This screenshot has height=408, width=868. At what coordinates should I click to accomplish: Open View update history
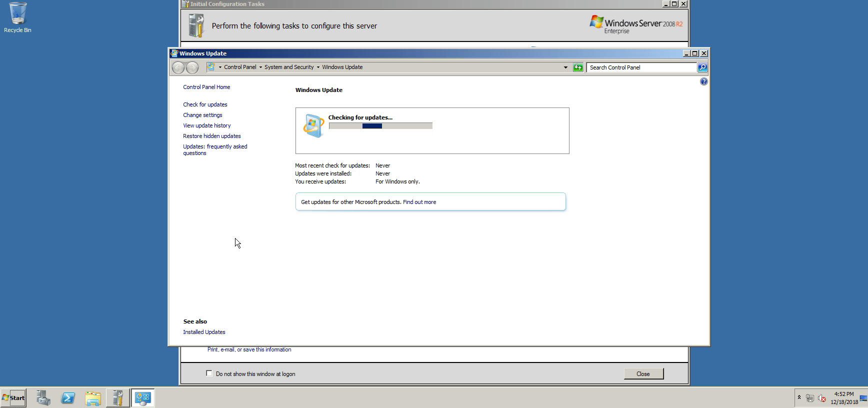point(207,125)
